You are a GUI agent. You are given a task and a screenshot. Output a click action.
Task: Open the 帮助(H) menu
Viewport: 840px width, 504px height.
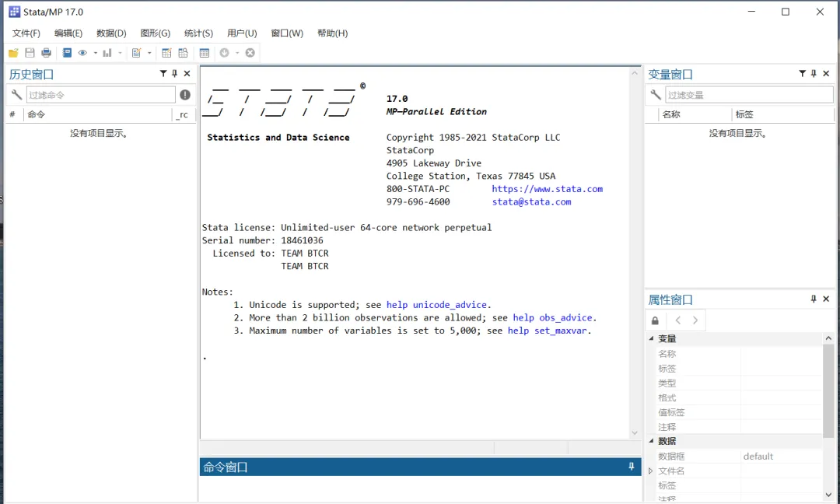(333, 33)
